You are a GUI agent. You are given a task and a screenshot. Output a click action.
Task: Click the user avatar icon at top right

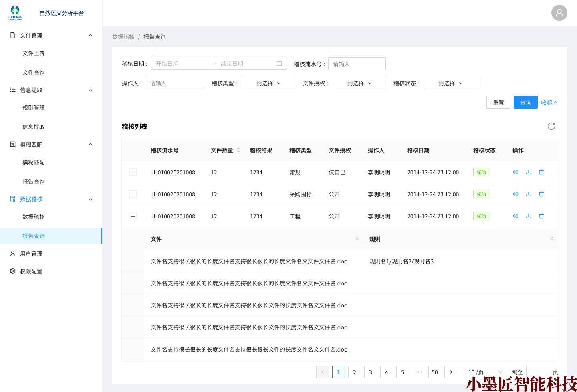tap(559, 13)
